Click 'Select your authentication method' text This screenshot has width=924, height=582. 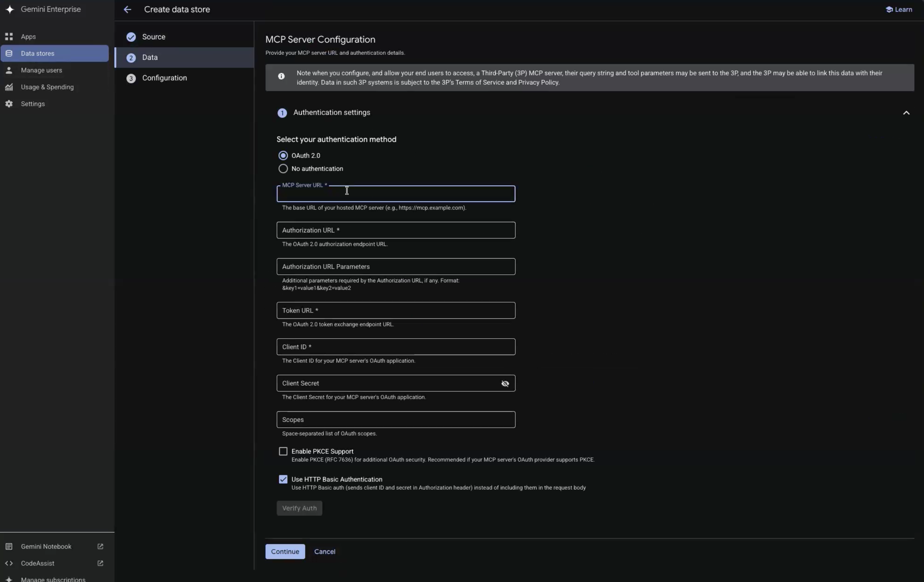point(336,139)
